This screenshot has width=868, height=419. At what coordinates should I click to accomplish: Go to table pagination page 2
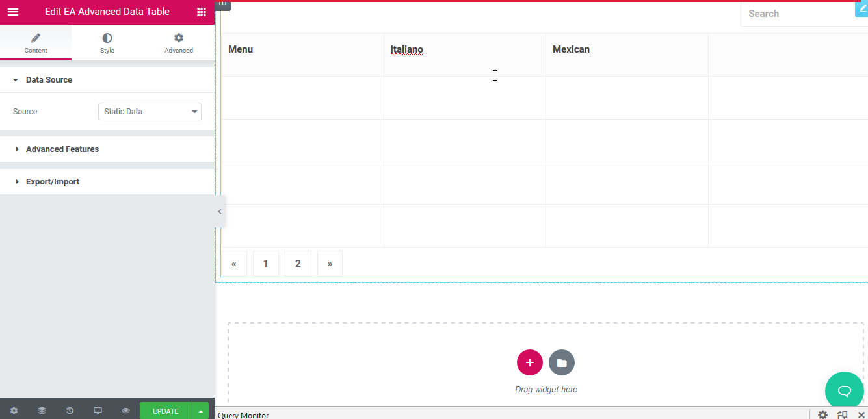pos(297,263)
